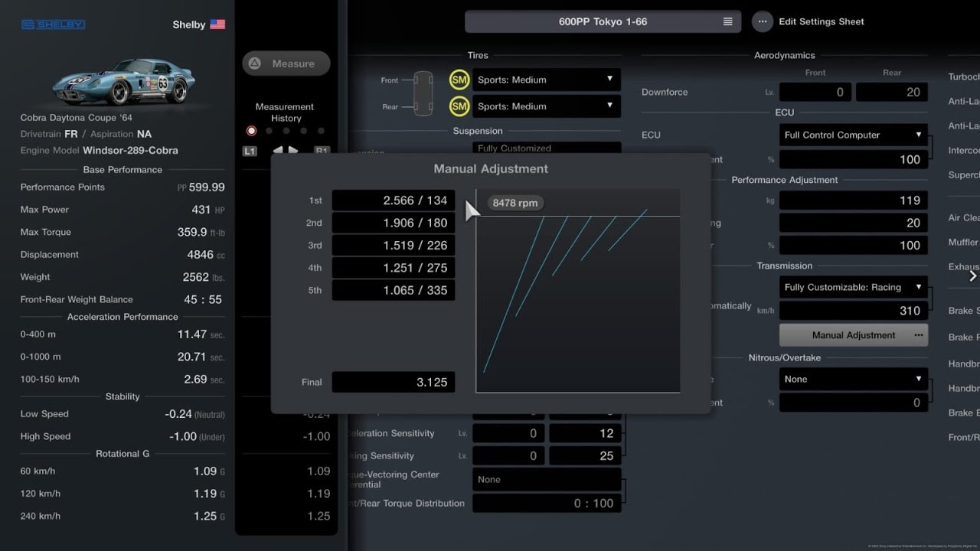Select the Final gear ratio 3.125
The height and width of the screenshot is (551, 980).
[x=394, y=382]
